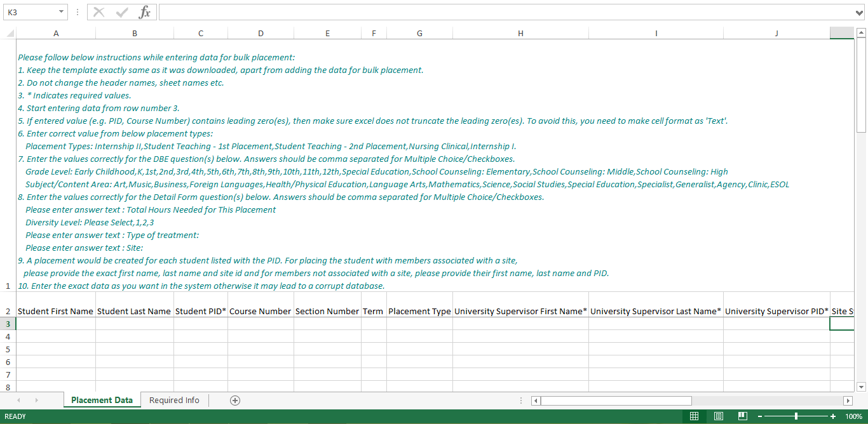The width and height of the screenshot is (868, 424).
Task: Select column H header
Action: (x=520, y=33)
